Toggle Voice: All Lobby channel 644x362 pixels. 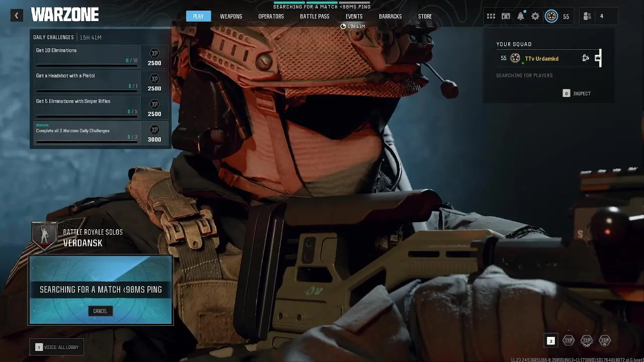click(x=56, y=347)
